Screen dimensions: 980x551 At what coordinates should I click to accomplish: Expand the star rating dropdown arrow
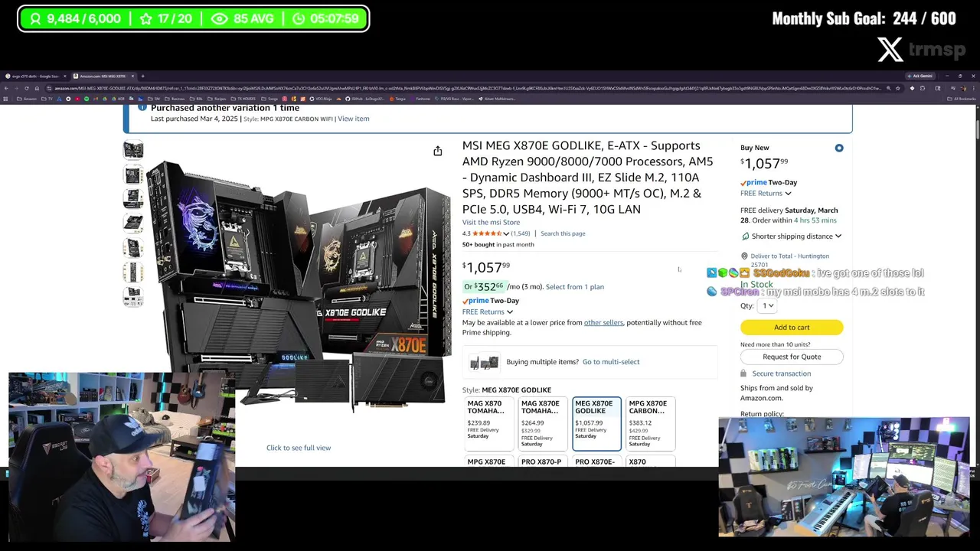pyautogui.click(x=506, y=233)
